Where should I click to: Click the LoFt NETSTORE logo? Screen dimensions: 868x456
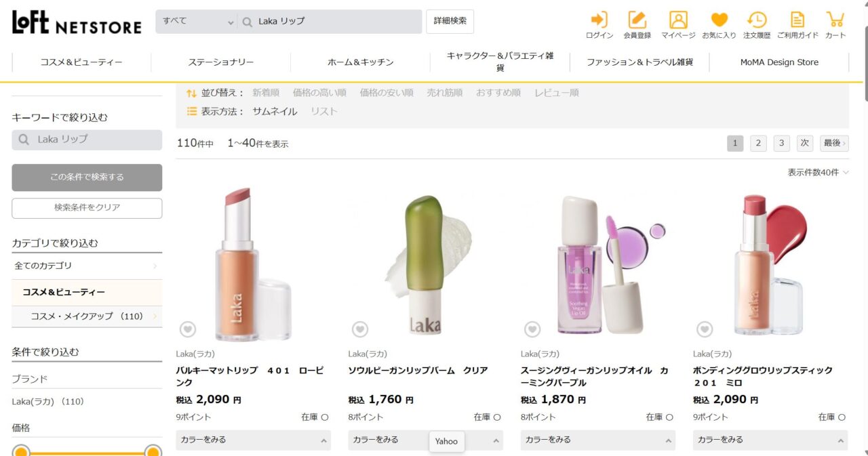pyautogui.click(x=77, y=23)
